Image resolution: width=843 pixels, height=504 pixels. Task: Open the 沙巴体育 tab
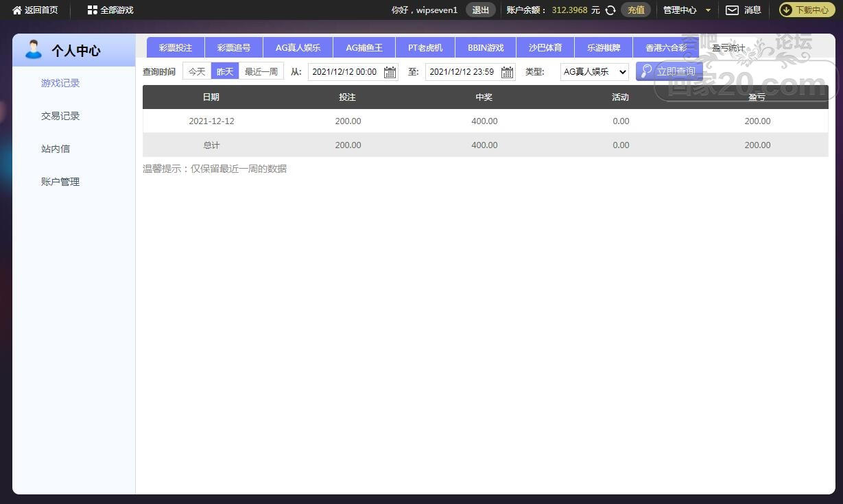point(545,47)
